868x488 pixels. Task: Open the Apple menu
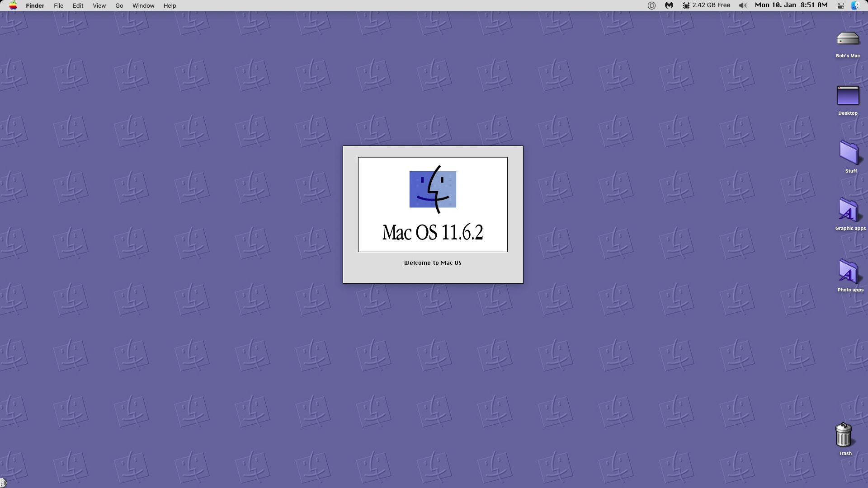pos(13,5)
